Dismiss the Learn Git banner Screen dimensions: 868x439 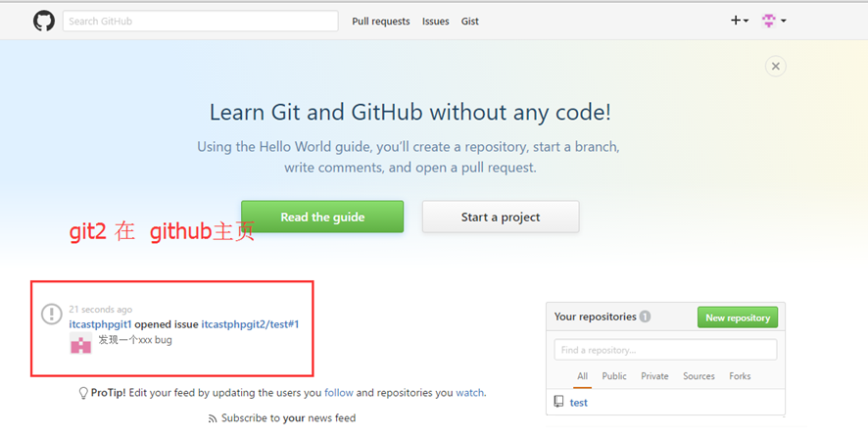(x=776, y=67)
